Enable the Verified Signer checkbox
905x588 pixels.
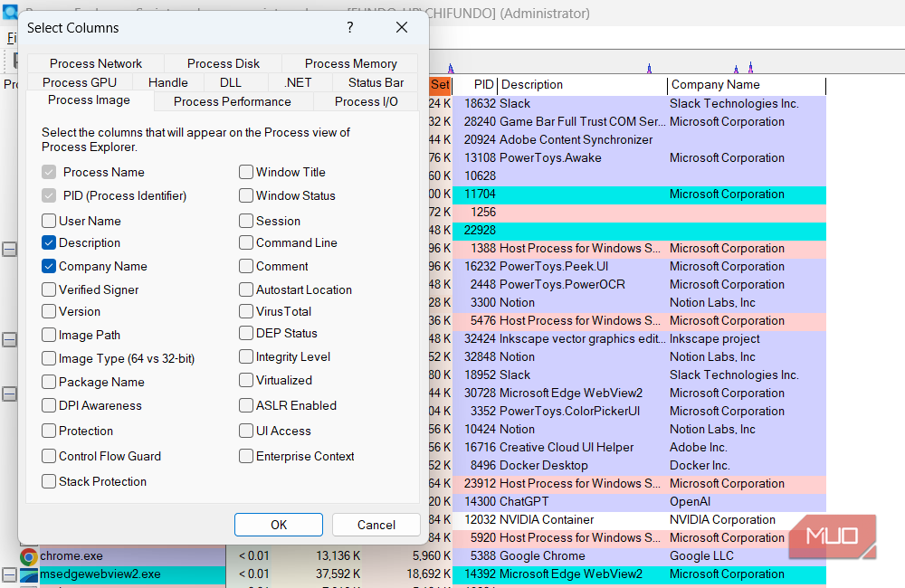pyautogui.click(x=49, y=289)
